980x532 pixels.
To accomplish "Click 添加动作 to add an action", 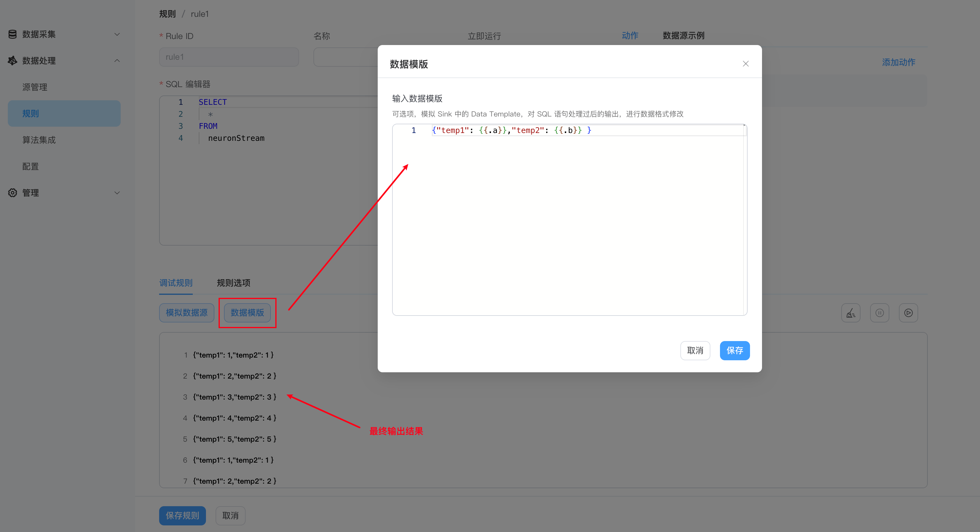I will (x=899, y=62).
